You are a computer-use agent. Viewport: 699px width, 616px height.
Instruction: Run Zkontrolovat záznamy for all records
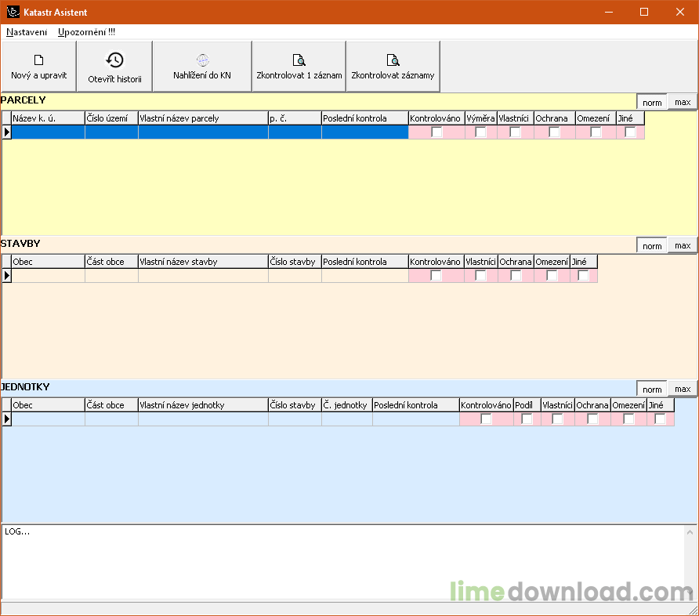393,60
